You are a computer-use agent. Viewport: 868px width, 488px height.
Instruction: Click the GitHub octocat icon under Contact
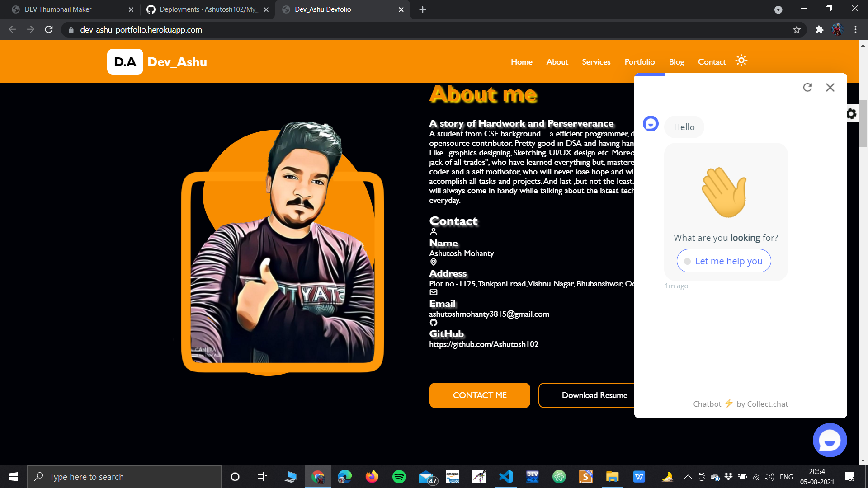434,323
